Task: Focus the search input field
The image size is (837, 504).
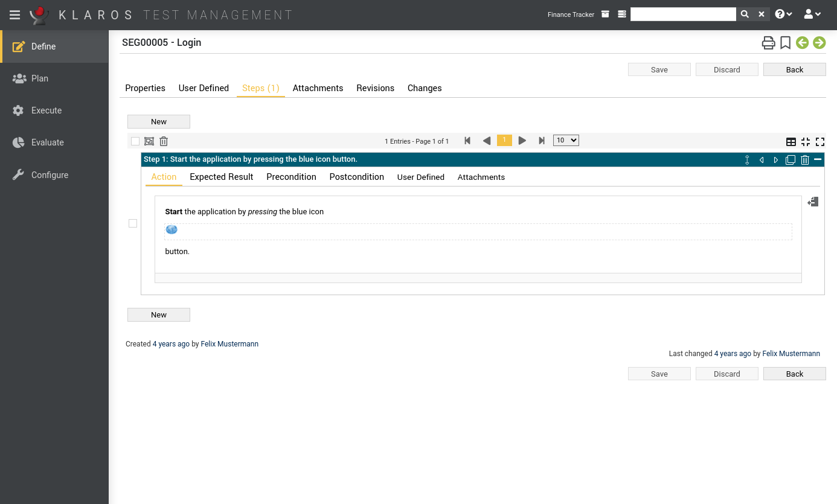Action: coord(682,14)
